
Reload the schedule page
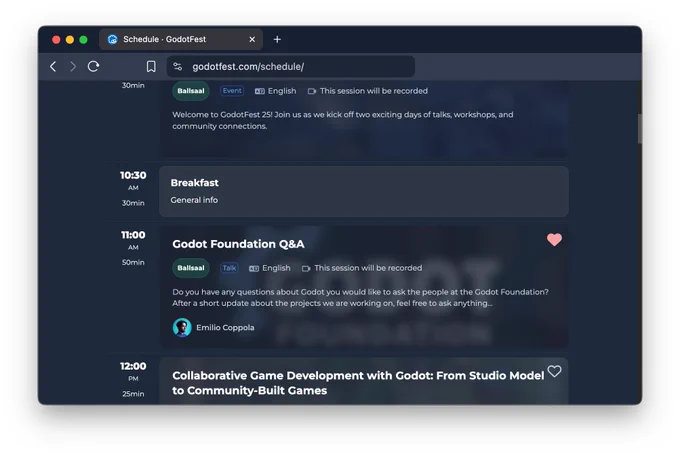[x=94, y=66]
